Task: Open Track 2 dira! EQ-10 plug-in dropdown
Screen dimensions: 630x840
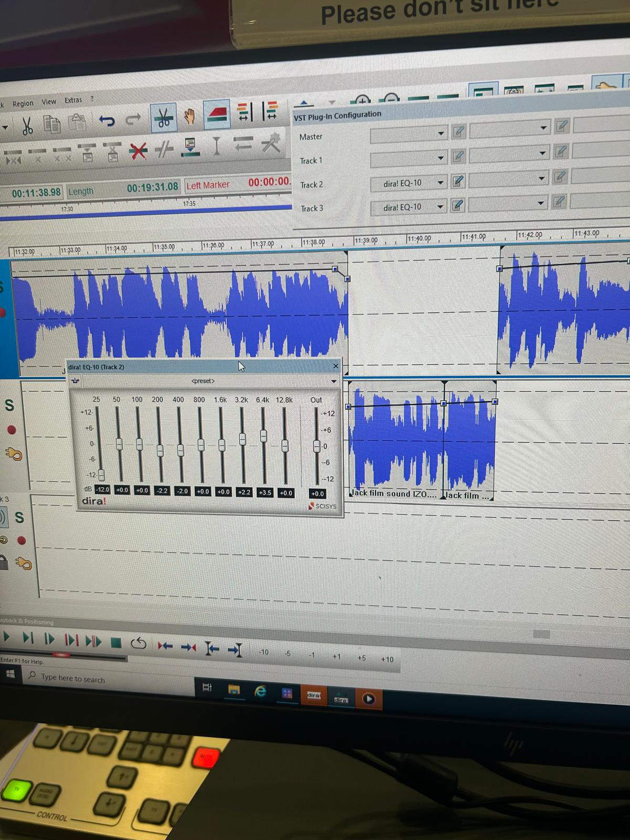Action: coord(441,183)
